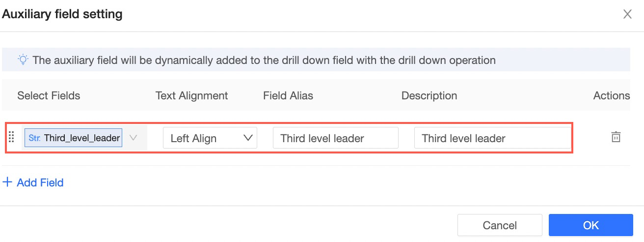Image resolution: width=644 pixels, height=242 pixels.
Task: Click the lightbulb tip icon
Action: pos(23,60)
